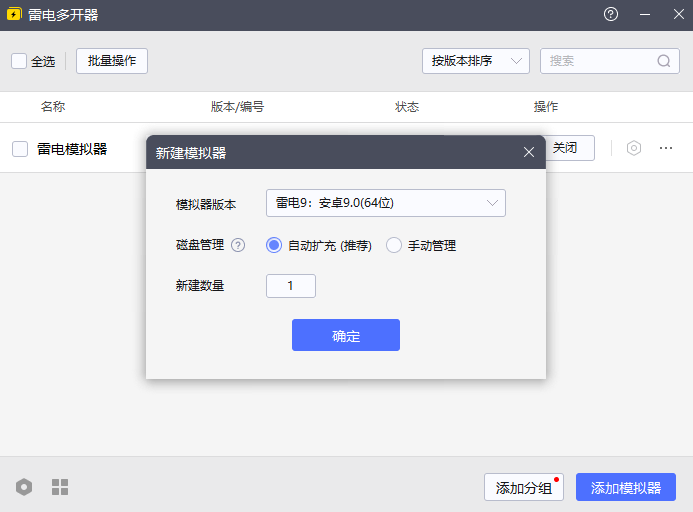Click the 新建数量 input field

pos(291,286)
